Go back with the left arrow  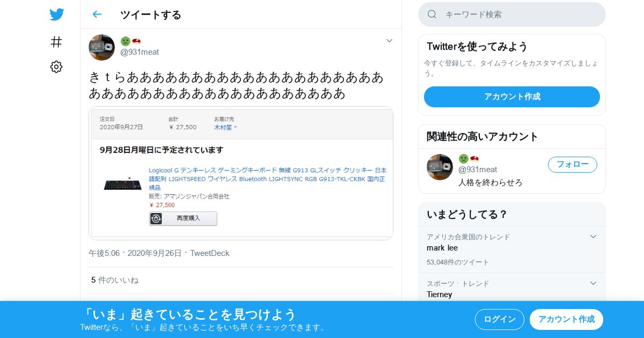[x=97, y=14]
